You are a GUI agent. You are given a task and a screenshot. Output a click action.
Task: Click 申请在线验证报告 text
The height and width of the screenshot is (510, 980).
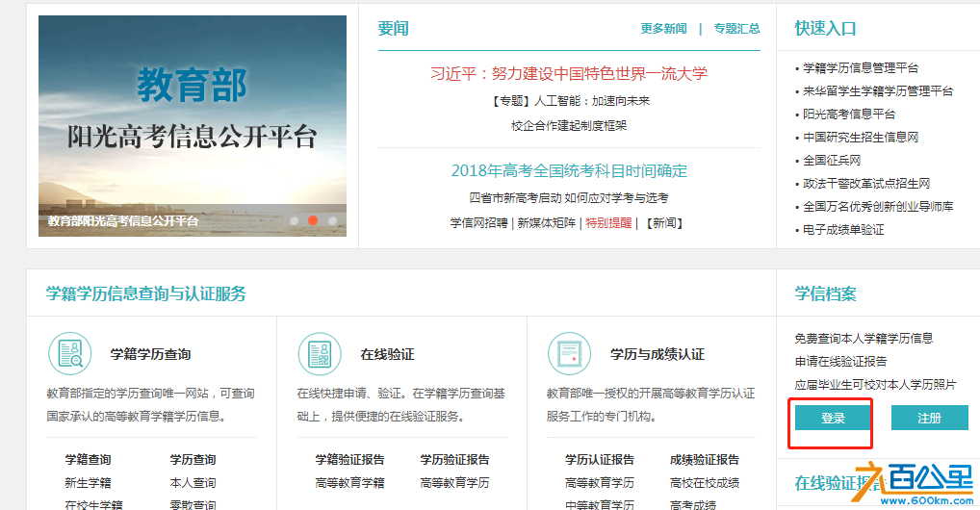point(840,362)
